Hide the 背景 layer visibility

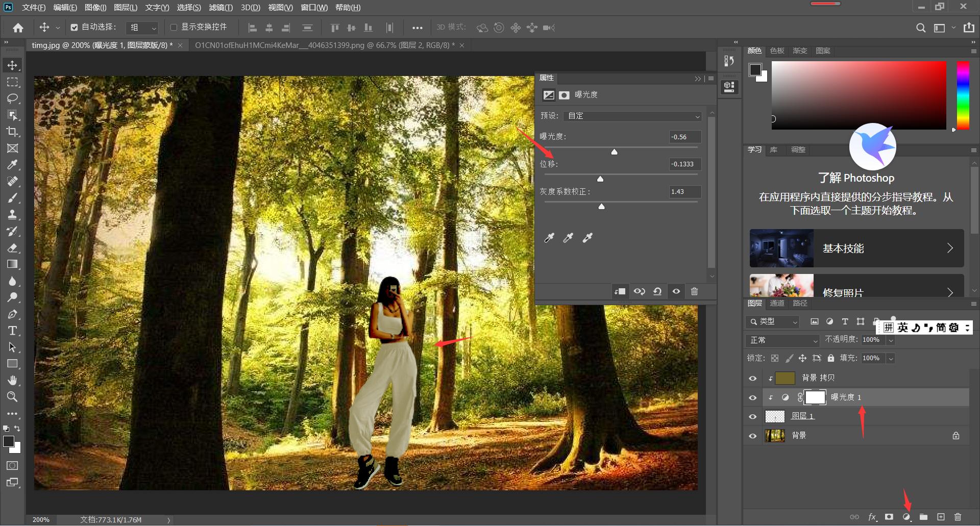tap(752, 436)
